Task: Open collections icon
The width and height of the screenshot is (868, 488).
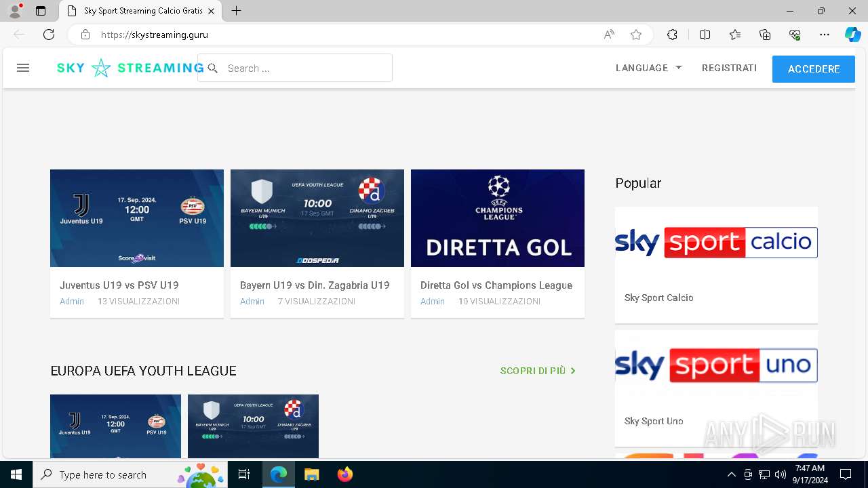Action: point(765,35)
